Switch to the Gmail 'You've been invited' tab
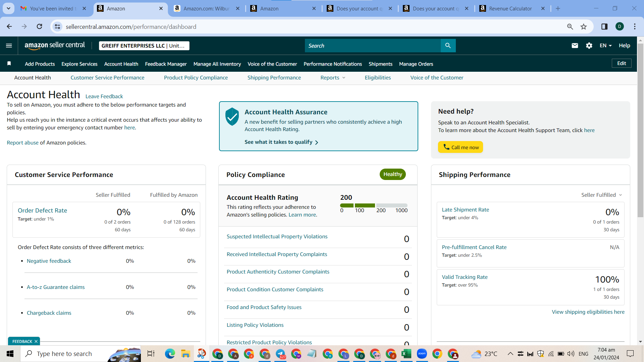Image resolution: width=644 pixels, height=362 pixels. (53, 9)
